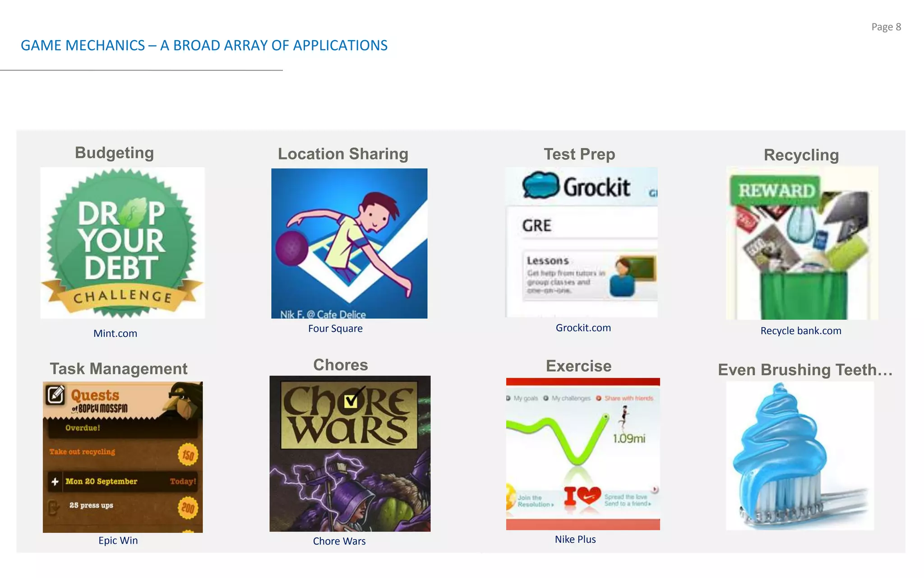The image size is (924, 578).
Task: Click the Today! label
Action: 183,481
